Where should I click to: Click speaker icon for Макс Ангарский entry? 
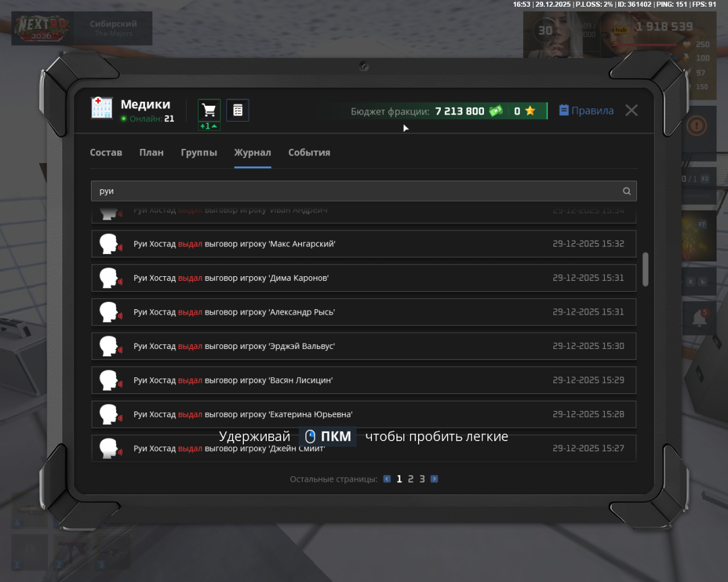(109, 244)
